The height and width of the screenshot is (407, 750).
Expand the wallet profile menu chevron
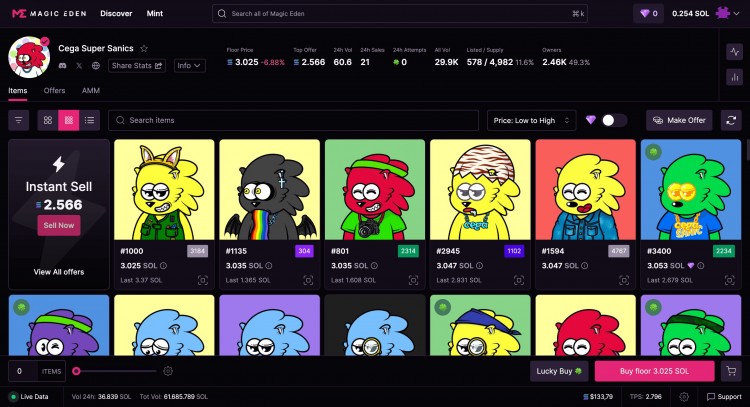(736, 13)
